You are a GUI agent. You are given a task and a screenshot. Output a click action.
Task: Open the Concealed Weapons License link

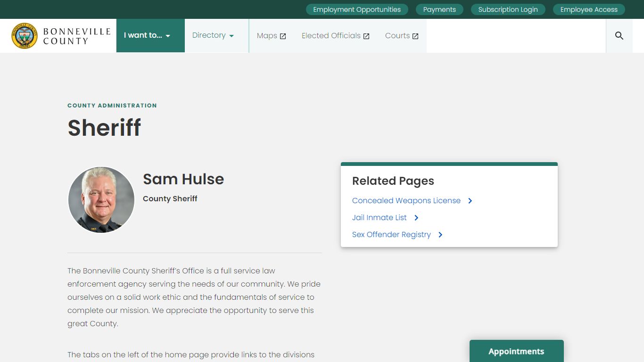click(406, 201)
